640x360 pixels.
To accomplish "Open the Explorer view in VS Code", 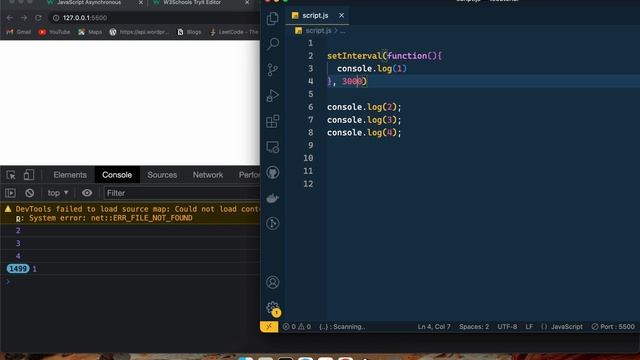I will (272, 18).
